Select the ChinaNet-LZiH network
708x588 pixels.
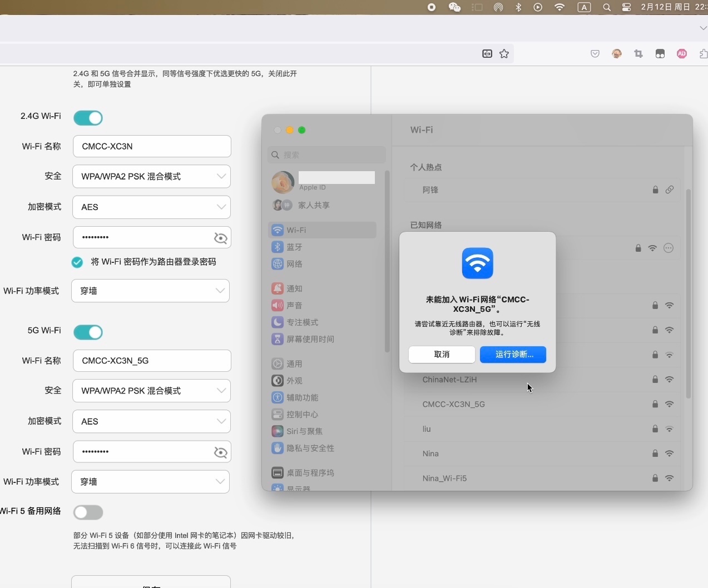tap(542, 380)
